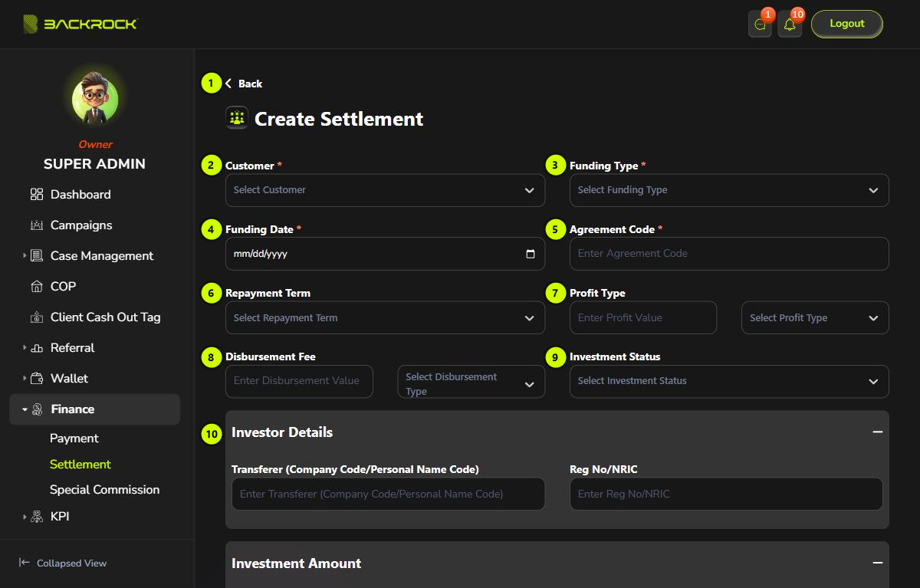Click the Back chevron arrow
The width and height of the screenshot is (920, 588).
(228, 84)
